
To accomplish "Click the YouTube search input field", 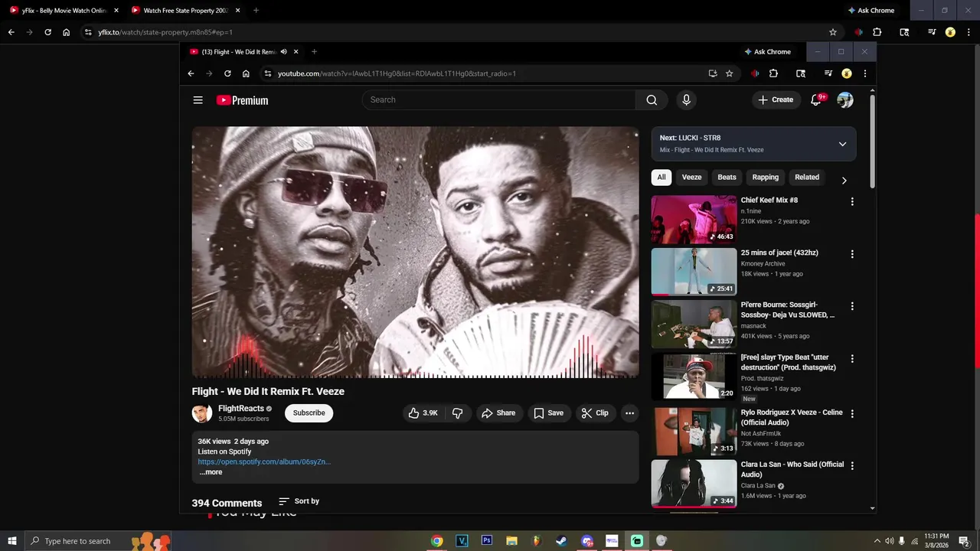I will (498, 99).
